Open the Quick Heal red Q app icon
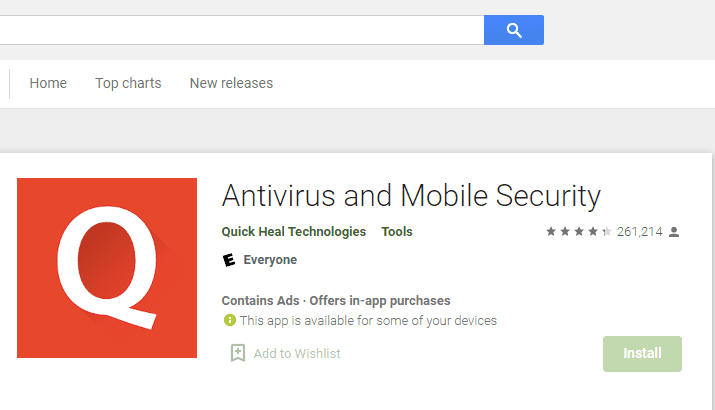The image size is (715, 410). click(x=107, y=268)
